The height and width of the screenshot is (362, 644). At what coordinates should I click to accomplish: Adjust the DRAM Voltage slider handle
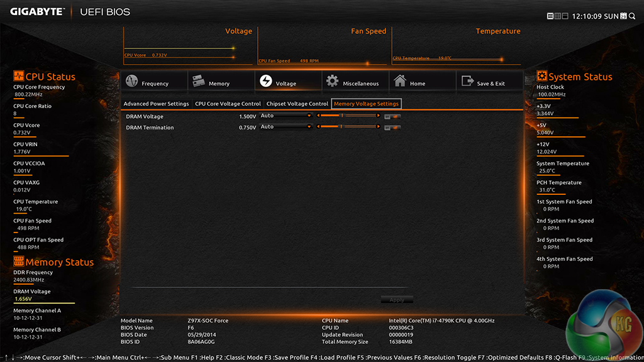[341, 116]
